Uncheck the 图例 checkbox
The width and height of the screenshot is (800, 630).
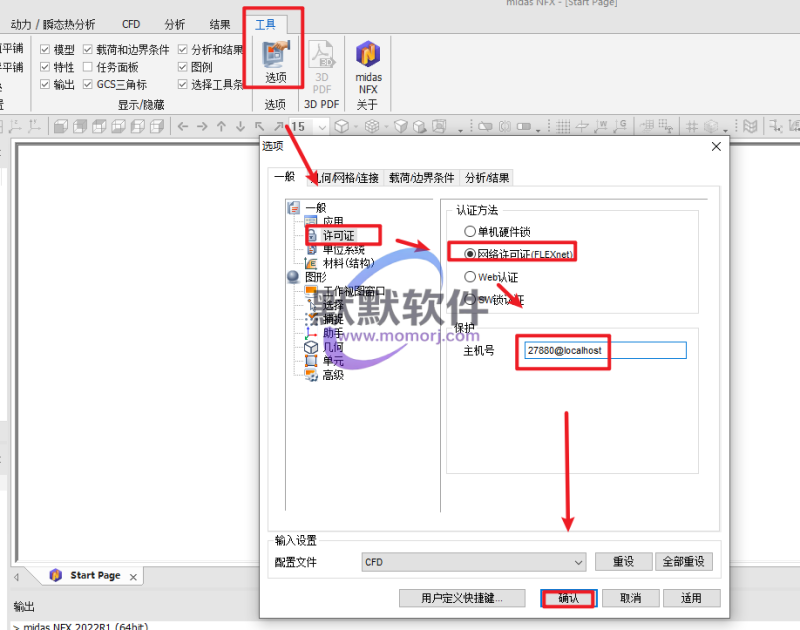183,67
